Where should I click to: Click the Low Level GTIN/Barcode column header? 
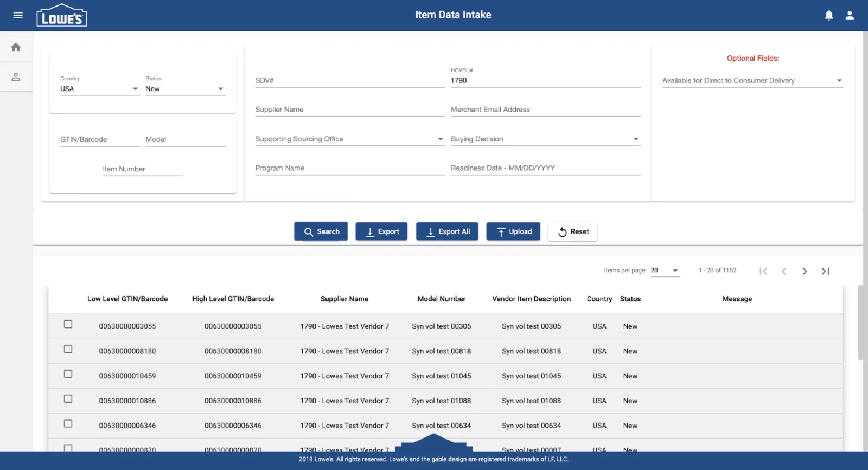click(127, 299)
